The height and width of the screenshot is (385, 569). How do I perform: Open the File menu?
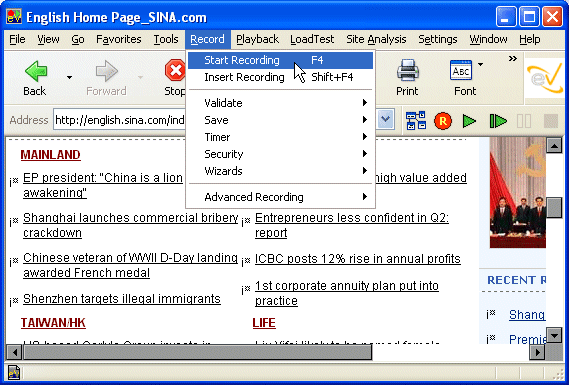click(x=17, y=39)
